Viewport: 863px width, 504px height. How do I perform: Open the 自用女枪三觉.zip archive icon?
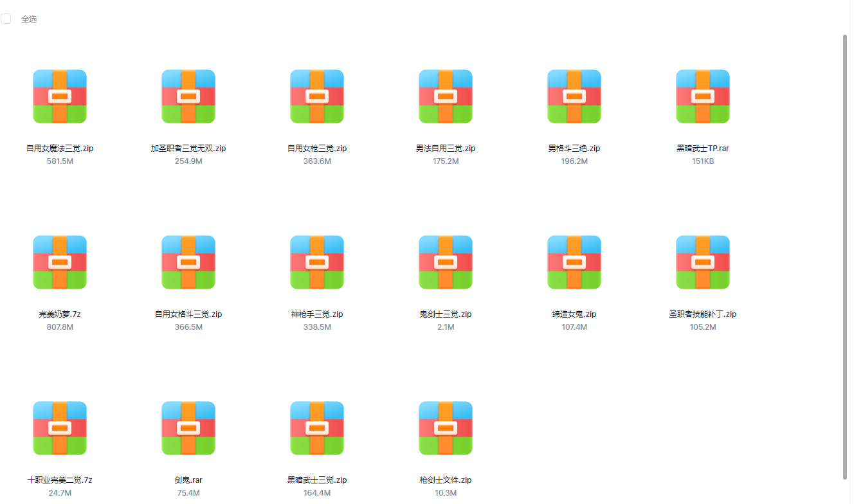click(317, 95)
